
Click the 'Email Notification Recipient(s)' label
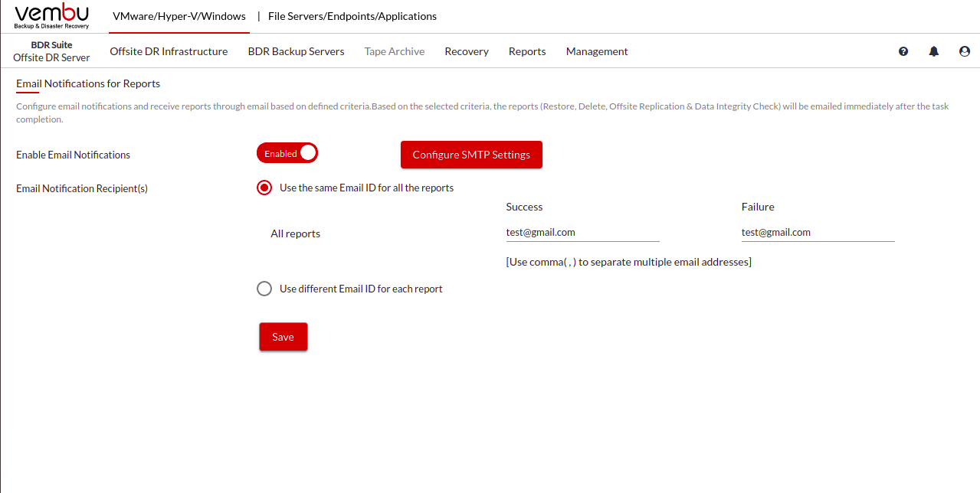[82, 188]
